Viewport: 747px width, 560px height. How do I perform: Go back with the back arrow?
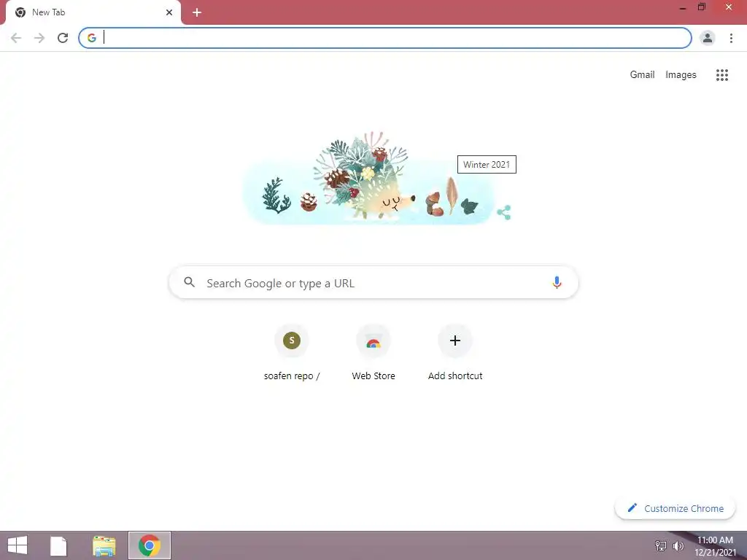pyautogui.click(x=16, y=38)
